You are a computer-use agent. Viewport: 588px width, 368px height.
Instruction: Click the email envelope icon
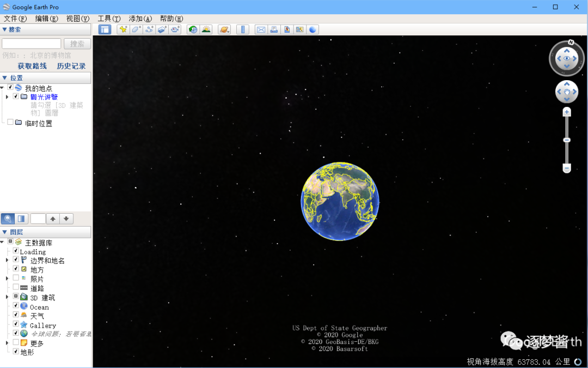[261, 29]
